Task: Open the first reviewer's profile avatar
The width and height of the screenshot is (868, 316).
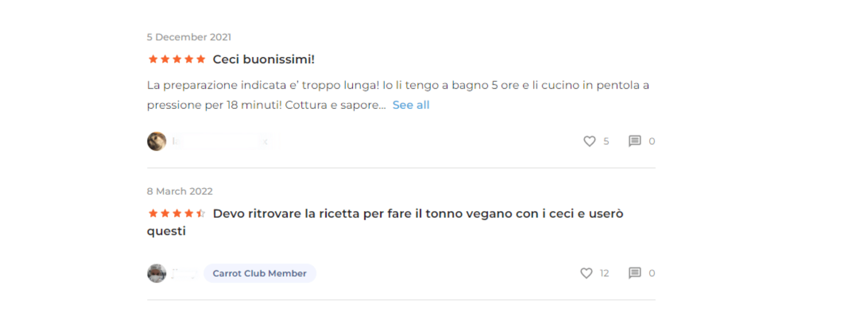Action: tap(157, 141)
